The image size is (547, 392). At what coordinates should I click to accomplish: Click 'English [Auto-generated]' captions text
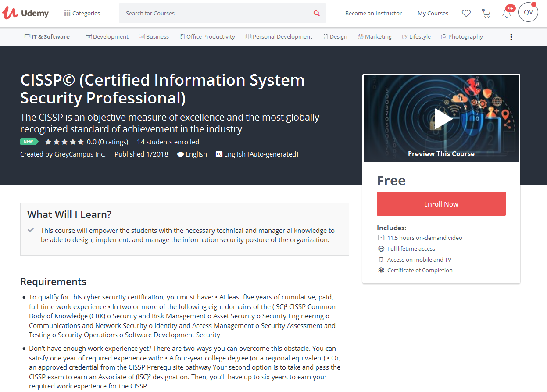coord(261,154)
